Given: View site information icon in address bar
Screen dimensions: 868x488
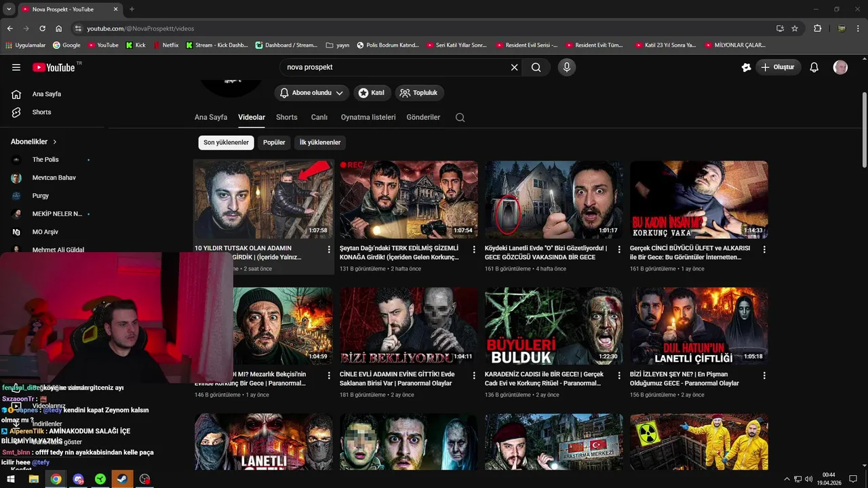Looking at the screenshot, I should (x=78, y=28).
